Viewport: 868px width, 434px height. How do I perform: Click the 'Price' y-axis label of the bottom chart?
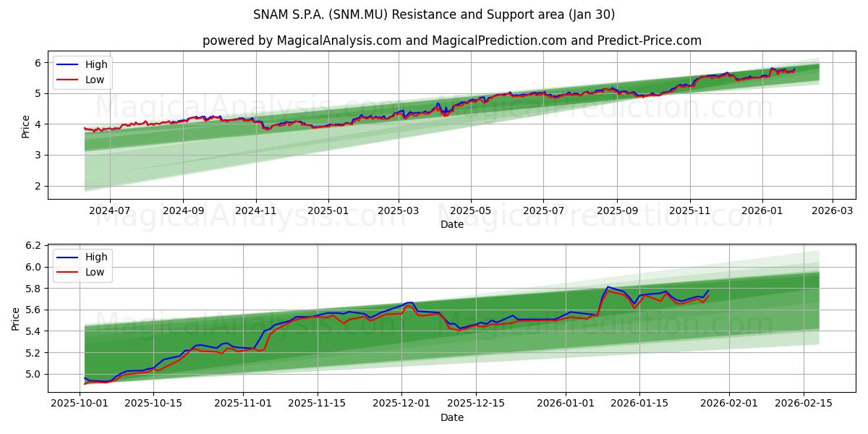(x=16, y=318)
